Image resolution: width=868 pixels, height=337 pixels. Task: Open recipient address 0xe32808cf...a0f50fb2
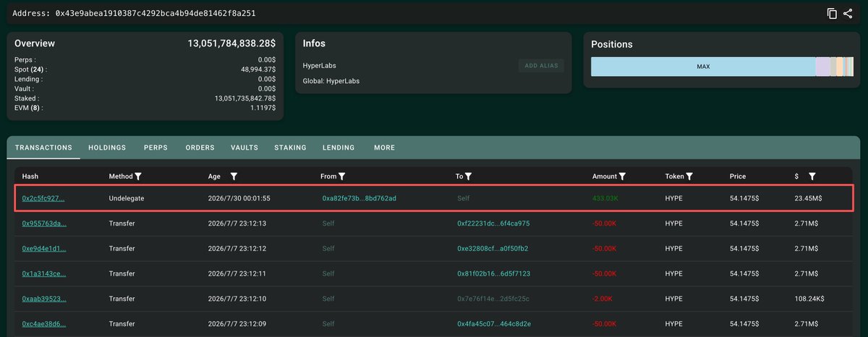pyautogui.click(x=493, y=248)
